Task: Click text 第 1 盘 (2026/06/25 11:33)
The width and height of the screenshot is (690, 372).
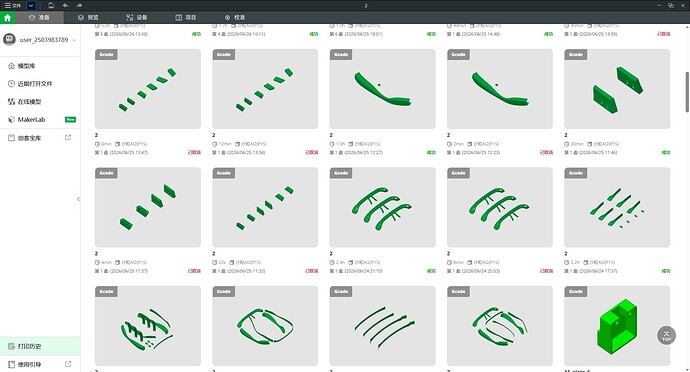Action: click(239, 271)
